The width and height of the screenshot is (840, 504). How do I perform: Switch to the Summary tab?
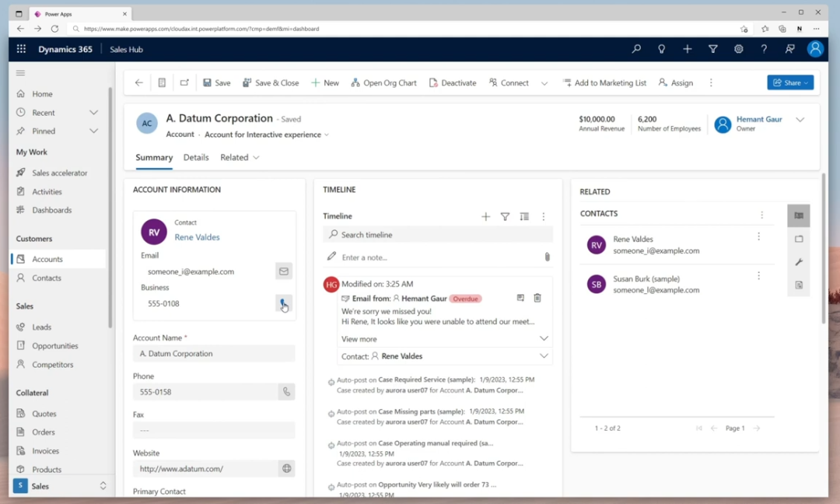[154, 157]
